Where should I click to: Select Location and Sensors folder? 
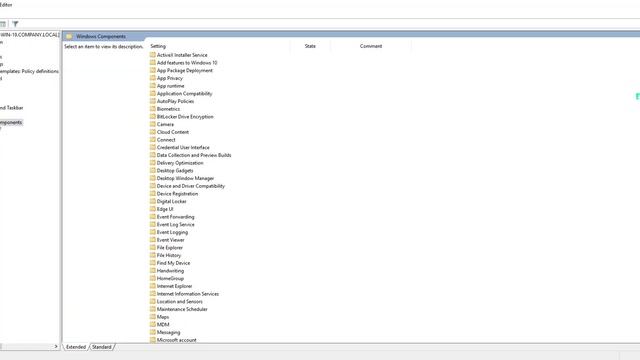176,302
